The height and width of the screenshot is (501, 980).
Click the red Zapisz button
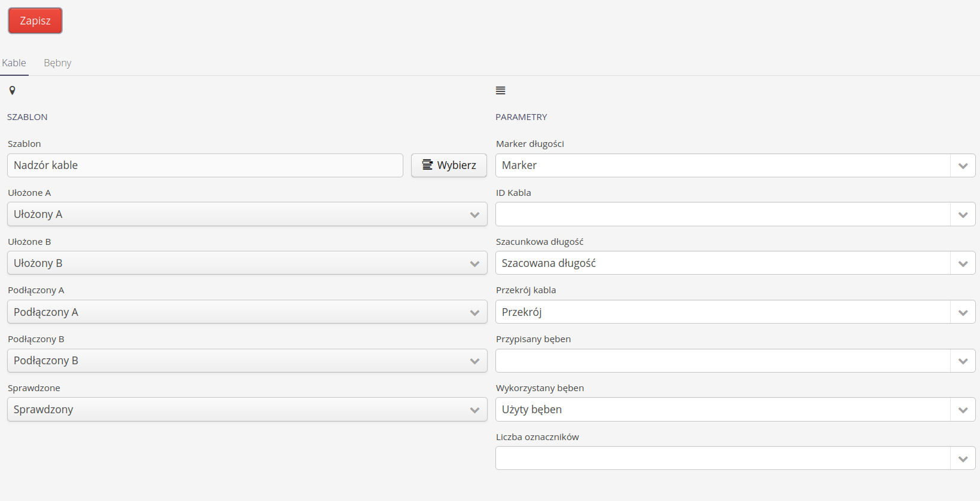click(x=35, y=21)
